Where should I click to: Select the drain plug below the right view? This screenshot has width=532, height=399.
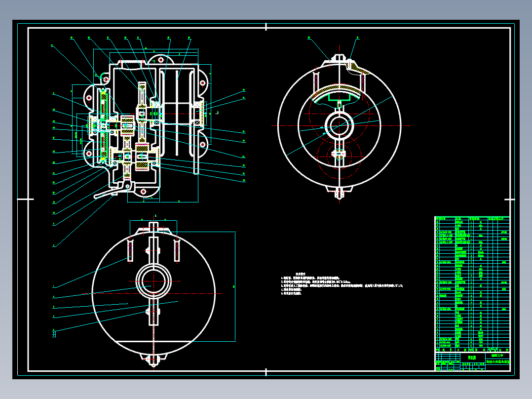coord(340,193)
